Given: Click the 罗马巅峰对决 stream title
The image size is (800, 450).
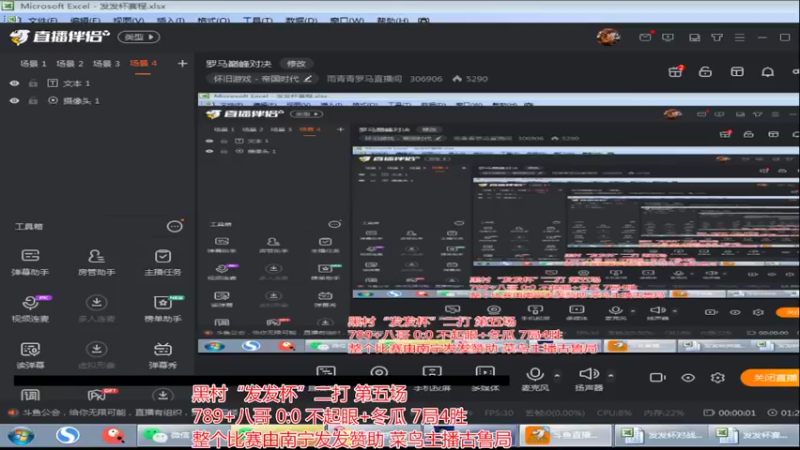Looking at the screenshot, I should (x=238, y=64).
